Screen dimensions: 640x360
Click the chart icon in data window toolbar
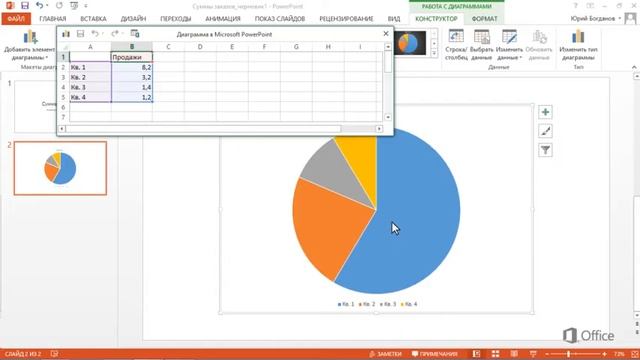pos(66,34)
